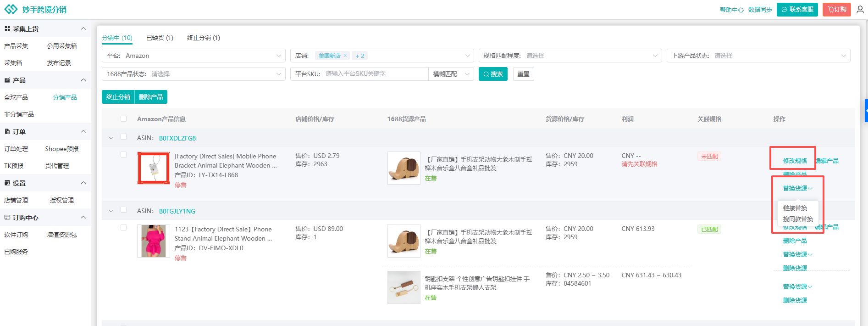Check the box for ASIN B0FXDLZFG8
Viewport: 868px width, 326px height.
click(123, 137)
